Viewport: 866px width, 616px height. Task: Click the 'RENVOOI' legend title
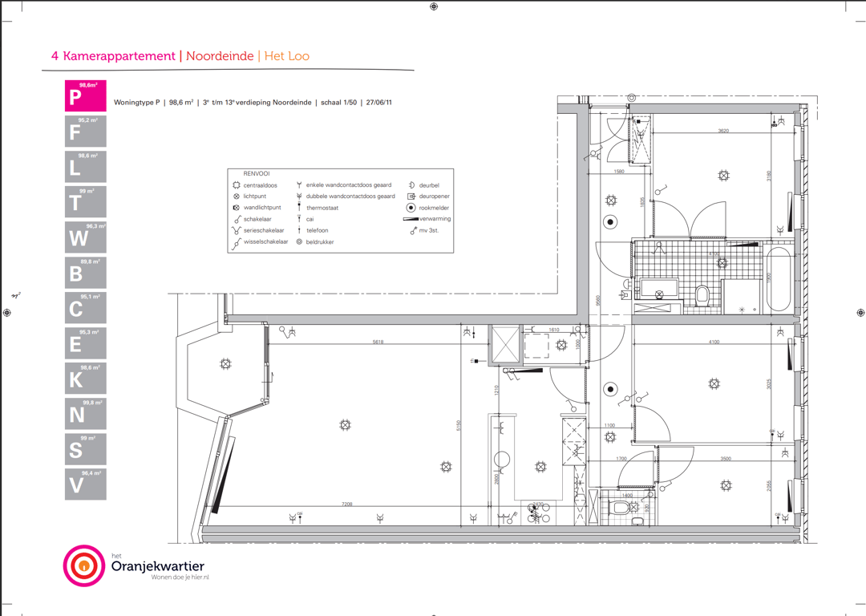(257, 173)
